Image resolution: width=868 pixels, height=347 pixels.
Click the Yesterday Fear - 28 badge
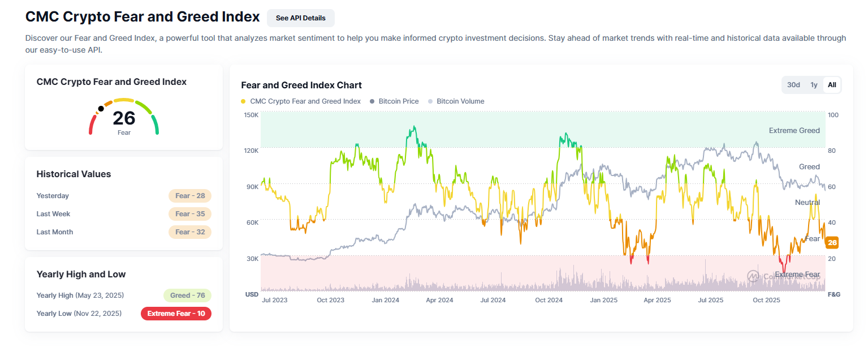pos(189,196)
